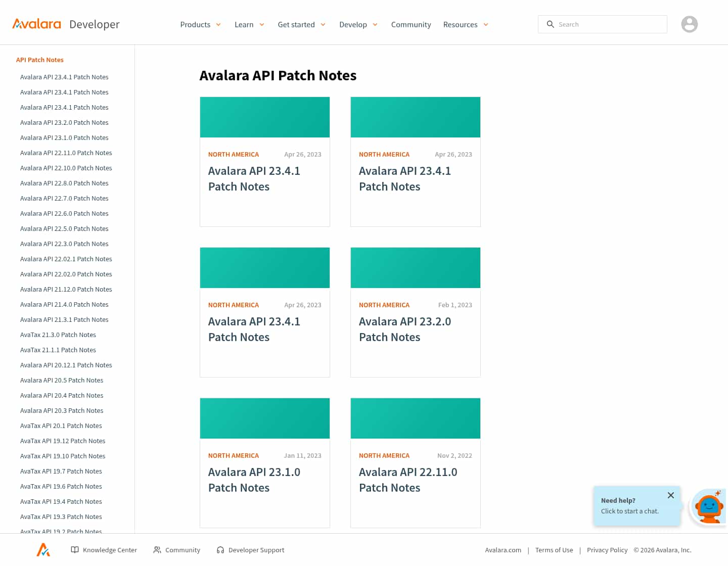Select AvaTax 21.3.0 Patch Notes in sidebar
This screenshot has height=566, width=728.
[58, 335]
